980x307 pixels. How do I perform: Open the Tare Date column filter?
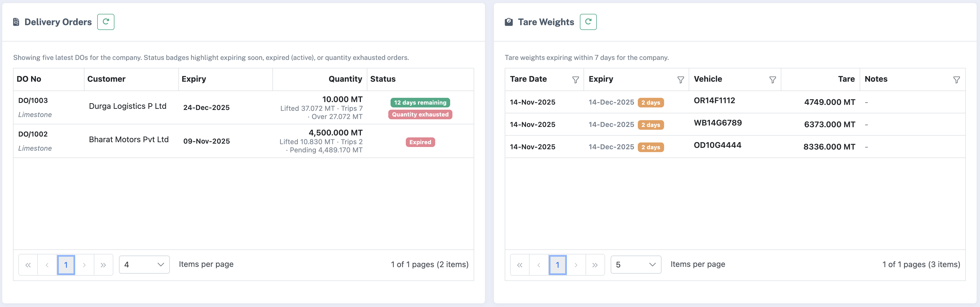pos(576,79)
